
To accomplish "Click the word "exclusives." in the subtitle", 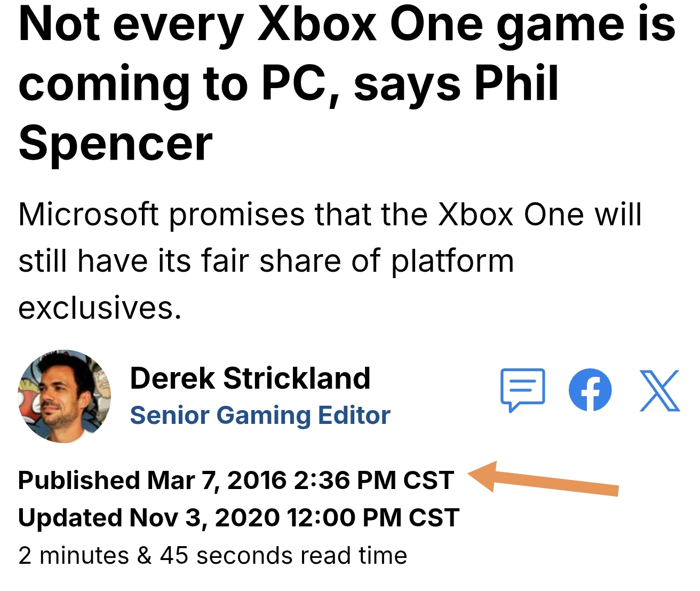I will tap(100, 308).
